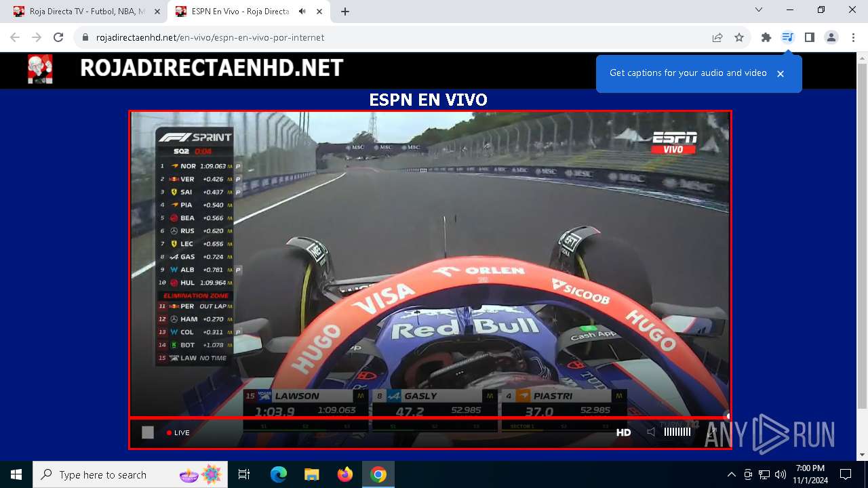This screenshot has width=868, height=488.
Task: Click 'Get captions for your audio and video'
Action: pos(688,73)
